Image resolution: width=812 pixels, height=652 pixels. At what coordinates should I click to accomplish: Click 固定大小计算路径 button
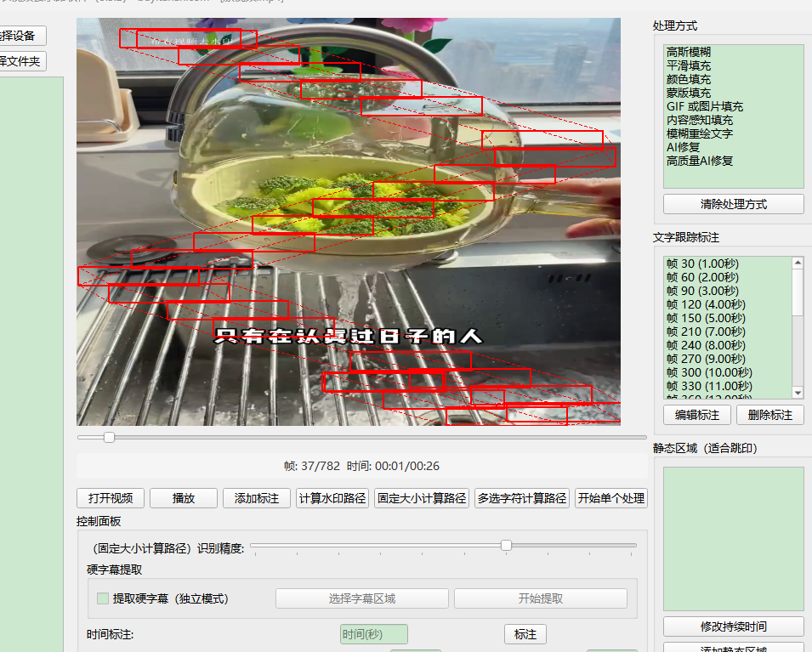pos(422,498)
